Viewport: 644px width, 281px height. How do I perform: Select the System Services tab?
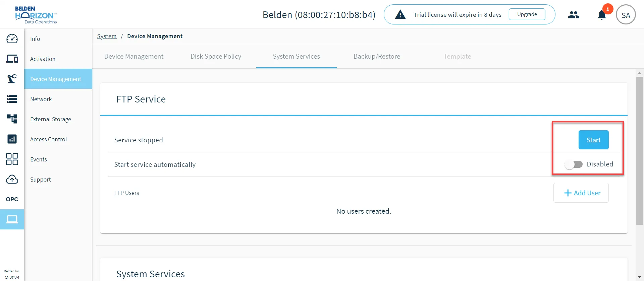click(297, 56)
